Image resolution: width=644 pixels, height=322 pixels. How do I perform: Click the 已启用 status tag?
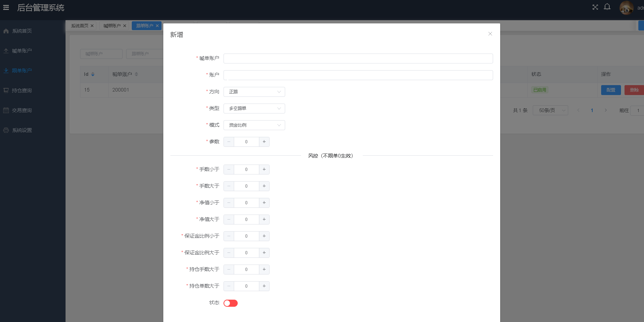coord(540,90)
